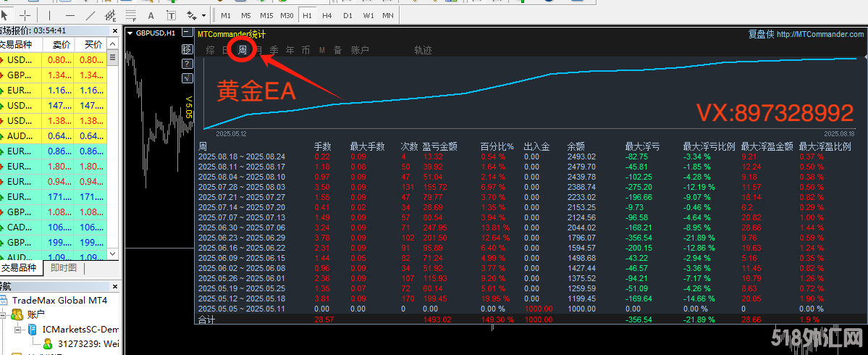Viewport: 868px width, 355px height.
Task: Open the 账户 statistics tab
Action: coord(360,50)
